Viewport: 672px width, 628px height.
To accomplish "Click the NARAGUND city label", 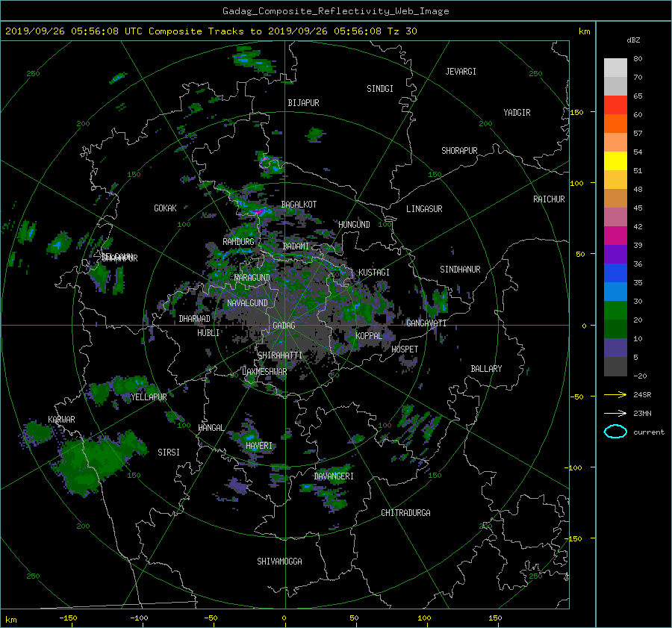I will (252, 278).
